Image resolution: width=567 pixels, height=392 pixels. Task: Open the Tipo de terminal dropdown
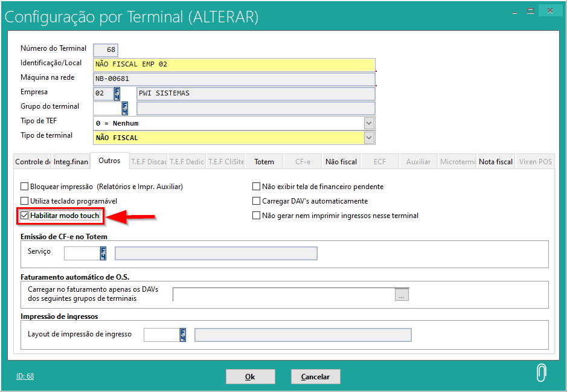(x=369, y=138)
